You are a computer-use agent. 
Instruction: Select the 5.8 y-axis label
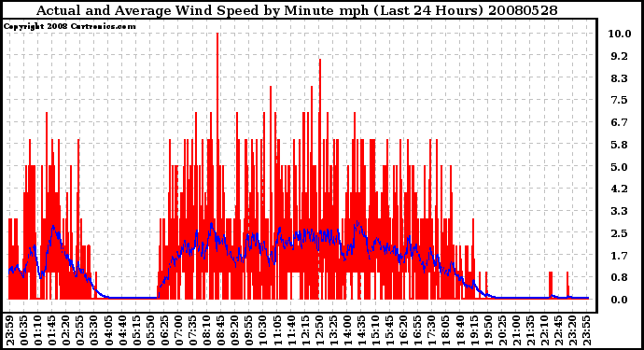click(x=620, y=145)
